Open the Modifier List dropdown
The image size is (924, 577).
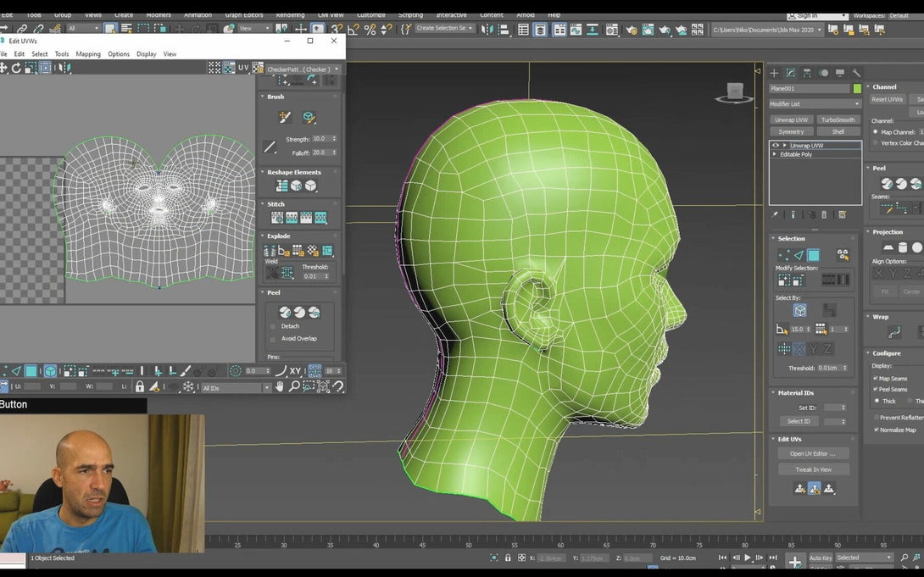(x=815, y=103)
